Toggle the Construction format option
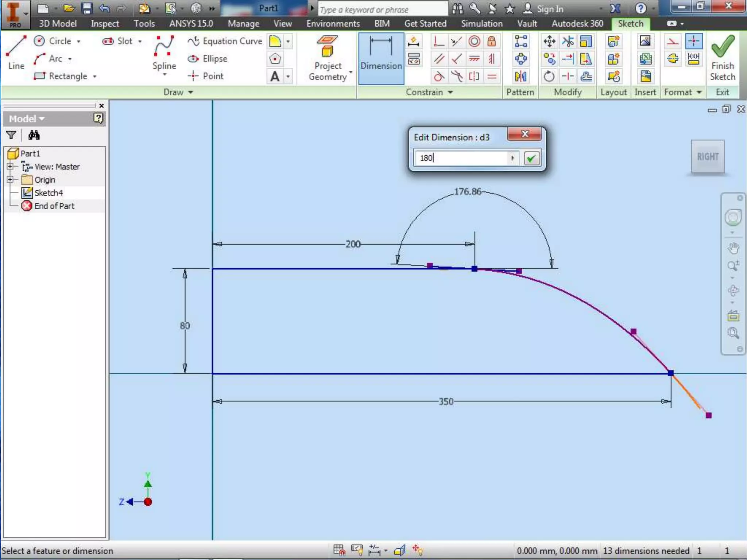This screenshot has height=560, width=747. pyautogui.click(x=673, y=41)
